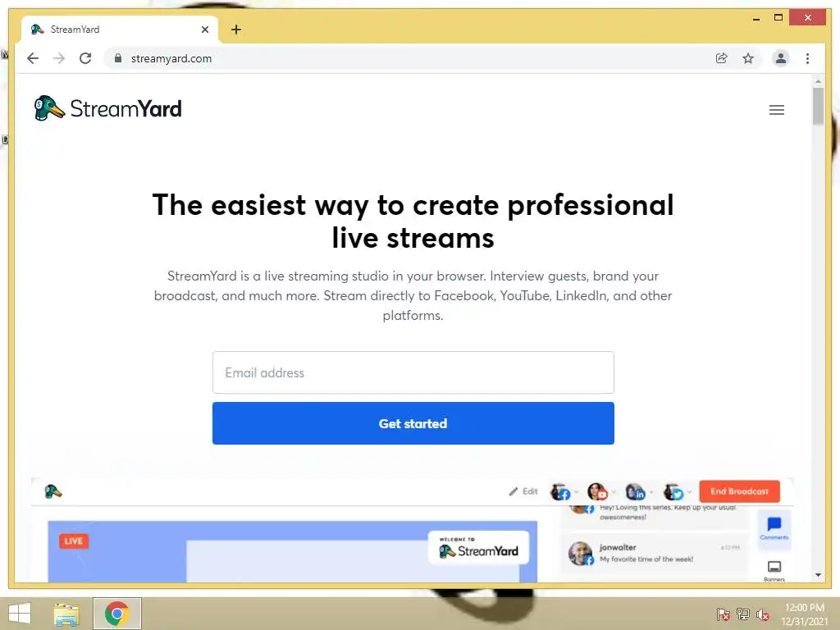
Task: Click the Action Center flag tray icon
Action: point(724,614)
